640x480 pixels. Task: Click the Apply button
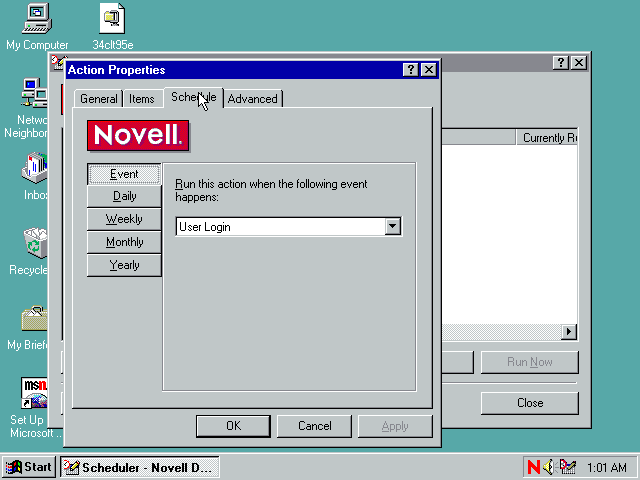pos(395,426)
